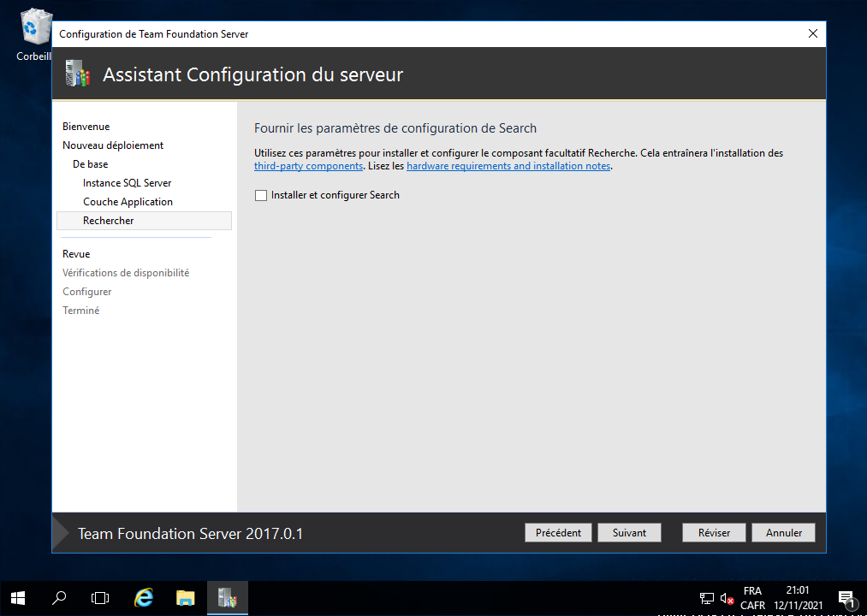Screen dimensions: 867x616
Task: Select Nouveau déploiement in navigation
Action: [113, 145]
